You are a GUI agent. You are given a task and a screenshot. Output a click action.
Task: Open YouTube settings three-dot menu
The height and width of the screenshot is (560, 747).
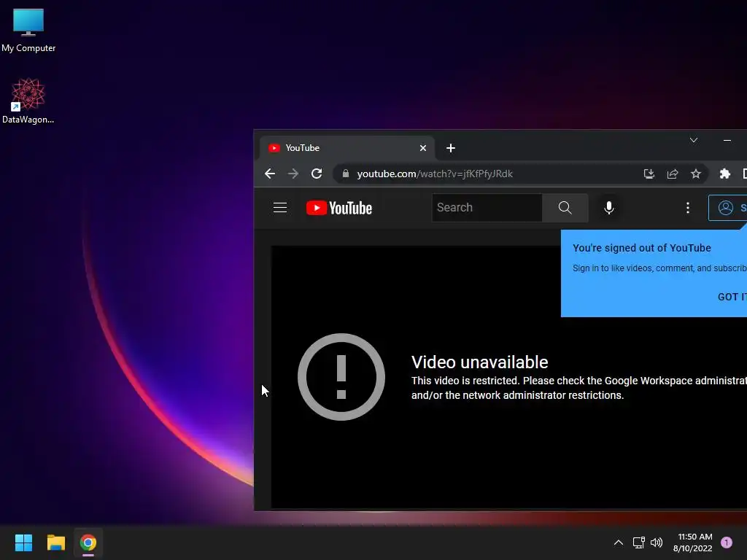(x=687, y=208)
